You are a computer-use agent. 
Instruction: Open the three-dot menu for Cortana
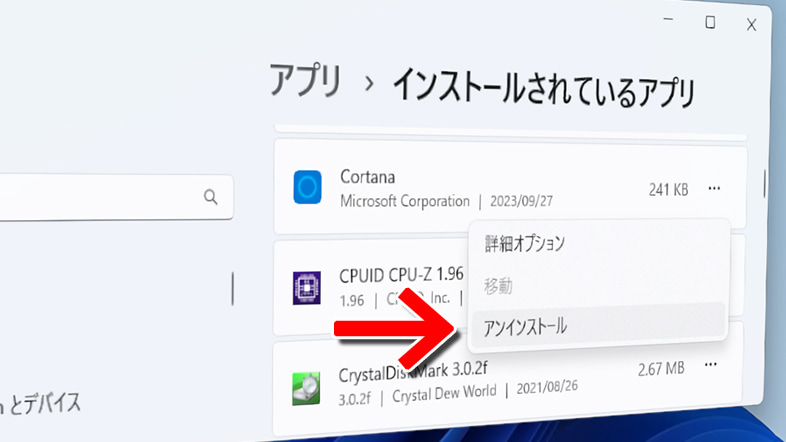click(x=714, y=188)
